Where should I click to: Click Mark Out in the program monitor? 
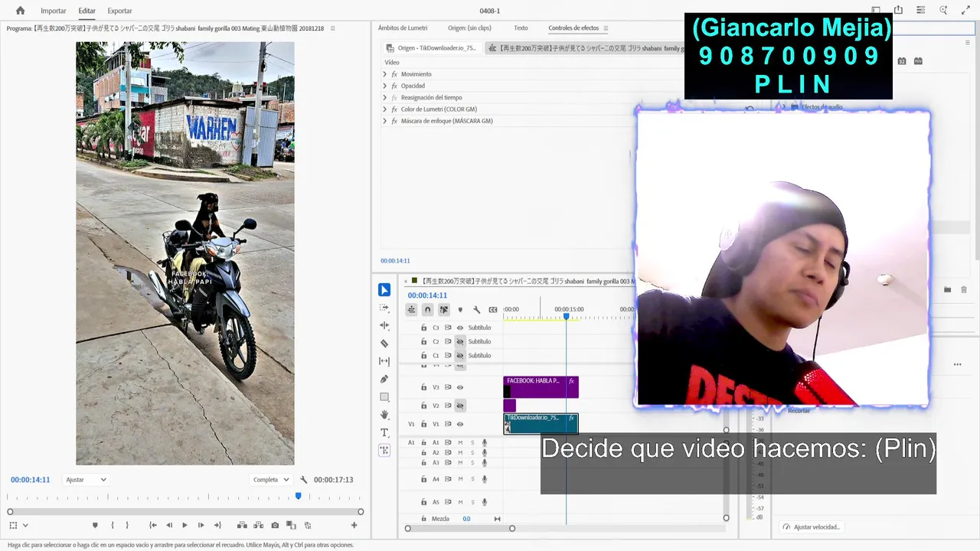click(x=127, y=526)
